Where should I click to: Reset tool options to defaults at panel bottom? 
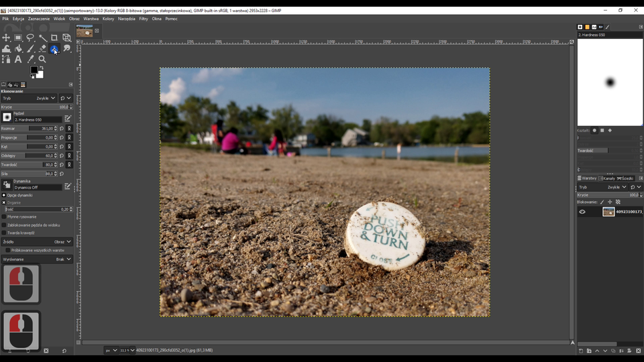point(64,351)
